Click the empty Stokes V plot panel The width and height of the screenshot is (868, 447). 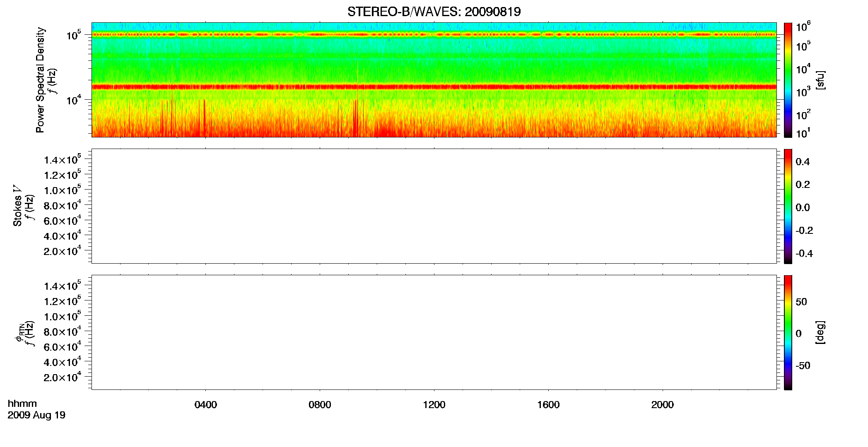[434, 206]
